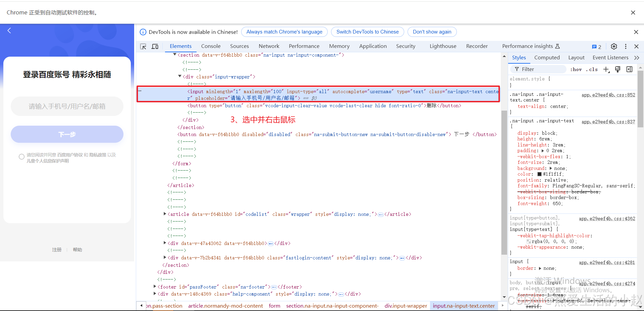Open the Recorder tab
644x311 pixels.
(477, 46)
